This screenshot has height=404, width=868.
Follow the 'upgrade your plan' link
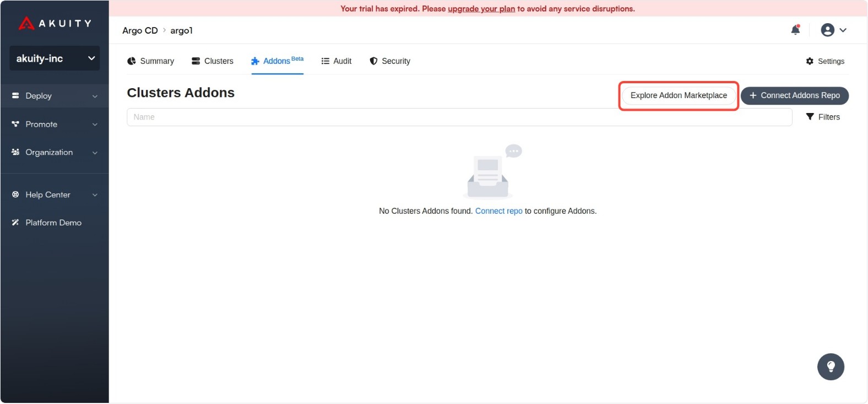481,9
